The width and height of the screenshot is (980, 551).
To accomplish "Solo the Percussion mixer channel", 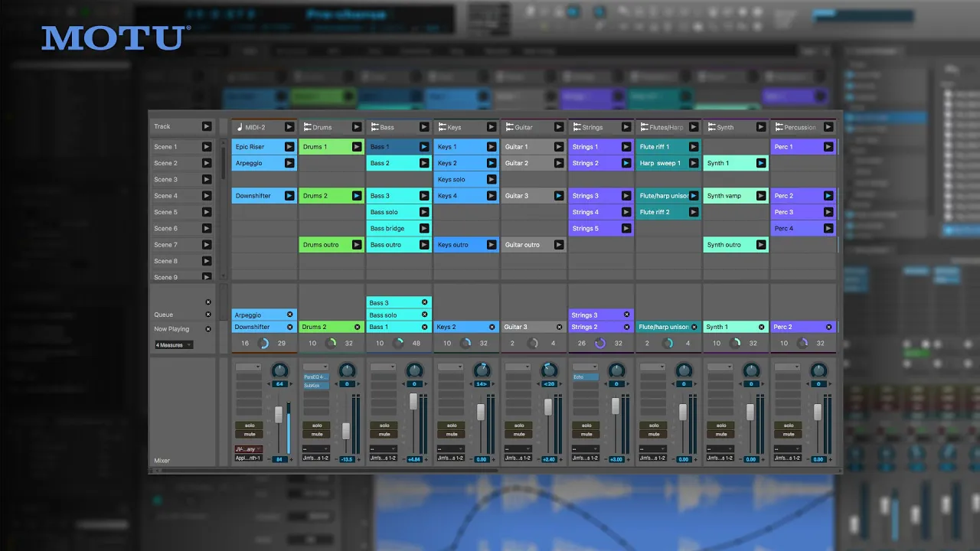I will [x=789, y=425].
